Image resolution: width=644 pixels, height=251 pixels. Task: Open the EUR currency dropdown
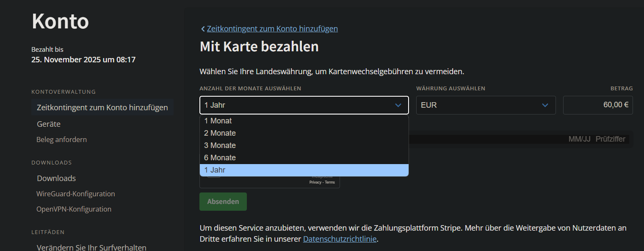coord(486,105)
